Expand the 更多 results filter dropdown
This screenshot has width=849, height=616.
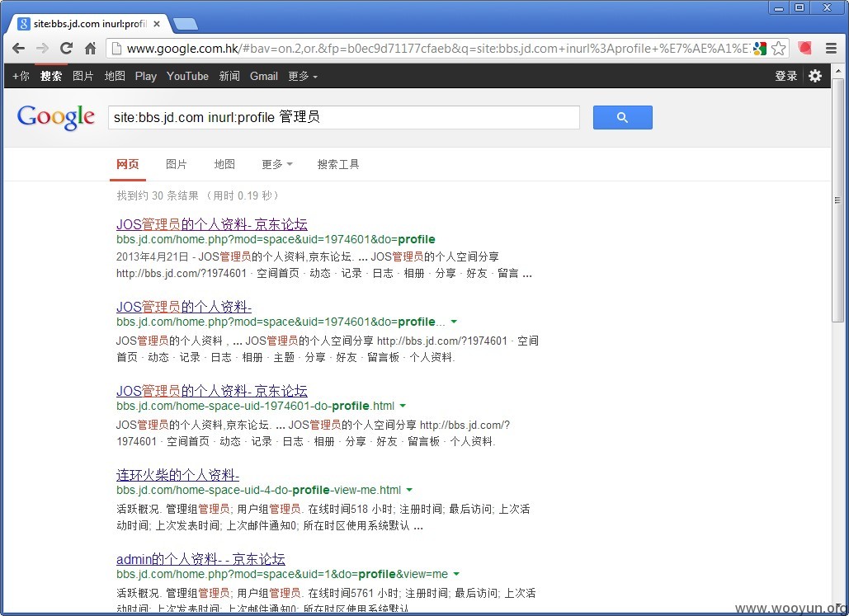[276, 164]
